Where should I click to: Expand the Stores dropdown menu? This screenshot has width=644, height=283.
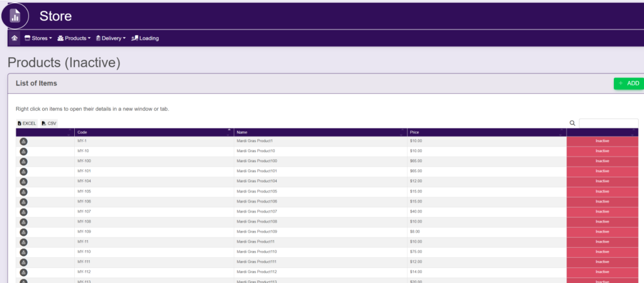click(x=38, y=38)
